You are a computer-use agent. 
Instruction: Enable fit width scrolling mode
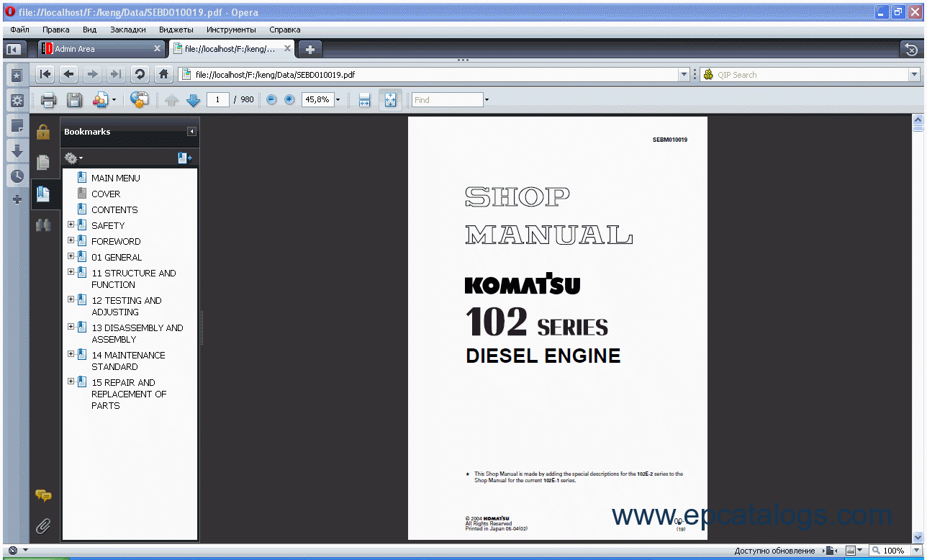364,100
